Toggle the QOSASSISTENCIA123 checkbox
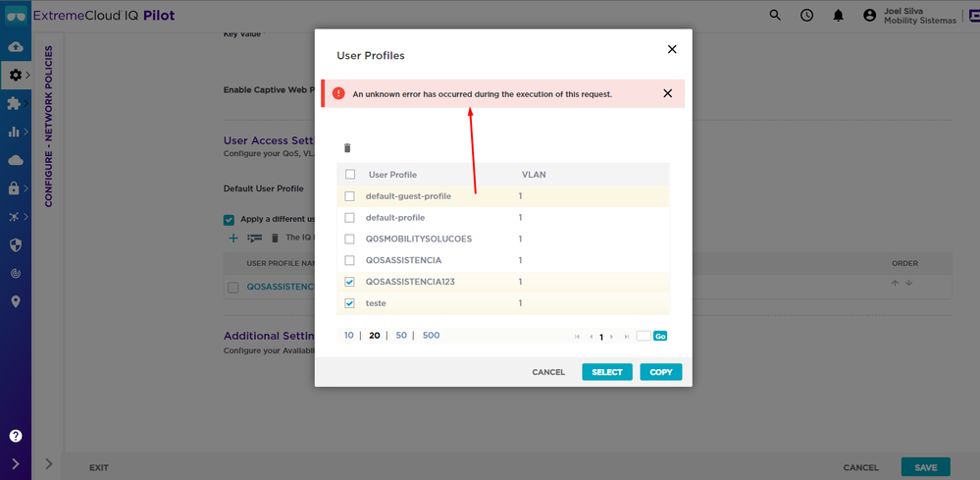Viewport: 980px width, 480px height. point(350,282)
